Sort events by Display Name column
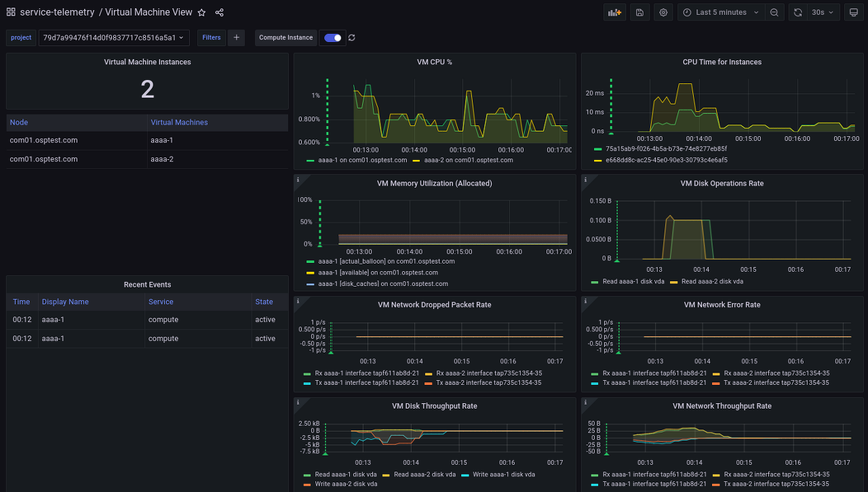Viewport: 868px width, 492px height. click(x=65, y=302)
